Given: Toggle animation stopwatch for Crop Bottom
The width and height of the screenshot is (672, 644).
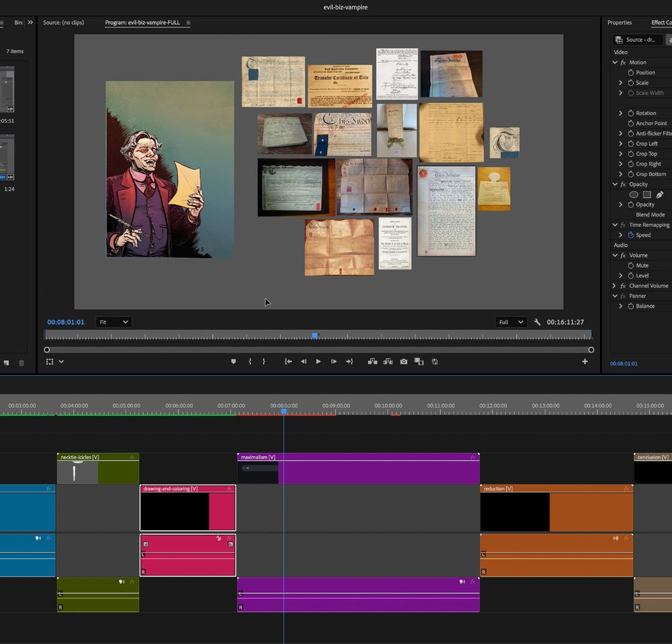Looking at the screenshot, I should pos(631,174).
